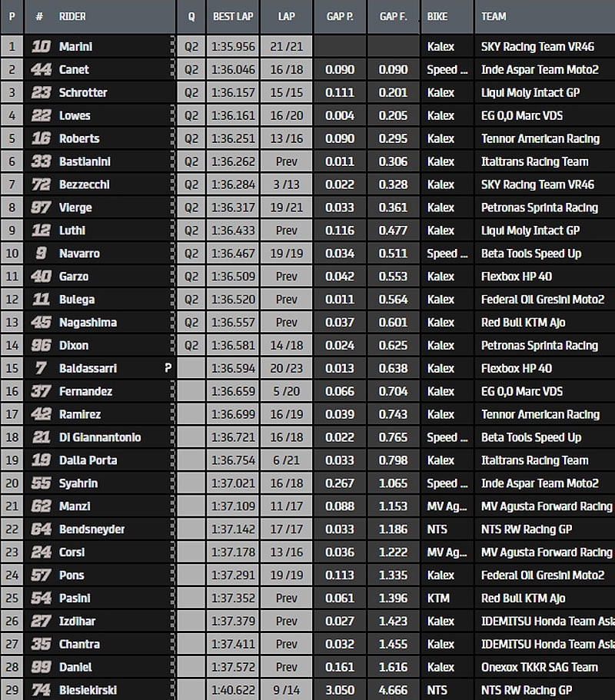The width and height of the screenshot is (615, 700).
Task: Click the RIDER column header
Action: tap(73, 16)
